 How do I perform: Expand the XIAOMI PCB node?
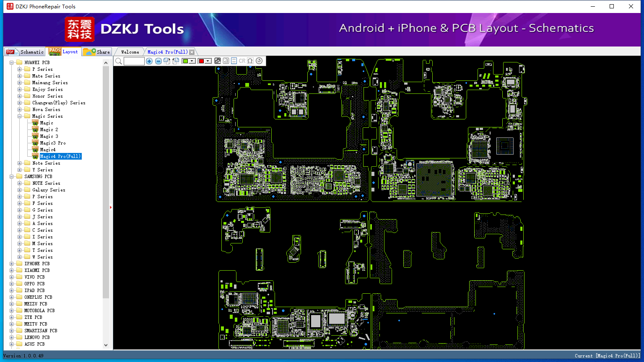pyautogui.click(x=12, y=270)
